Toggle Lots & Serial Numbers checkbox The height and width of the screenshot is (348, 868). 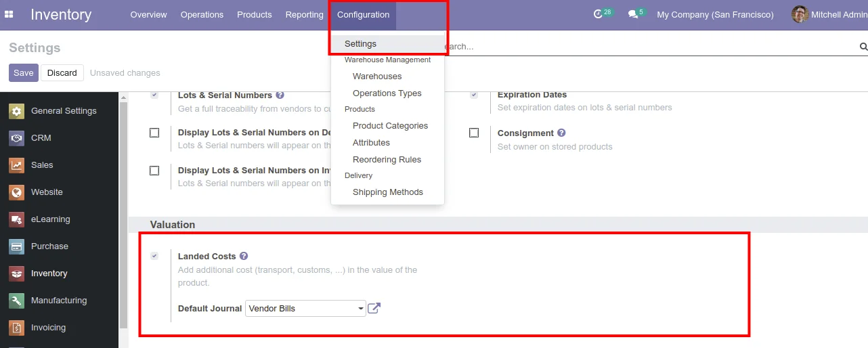(154, 95)
